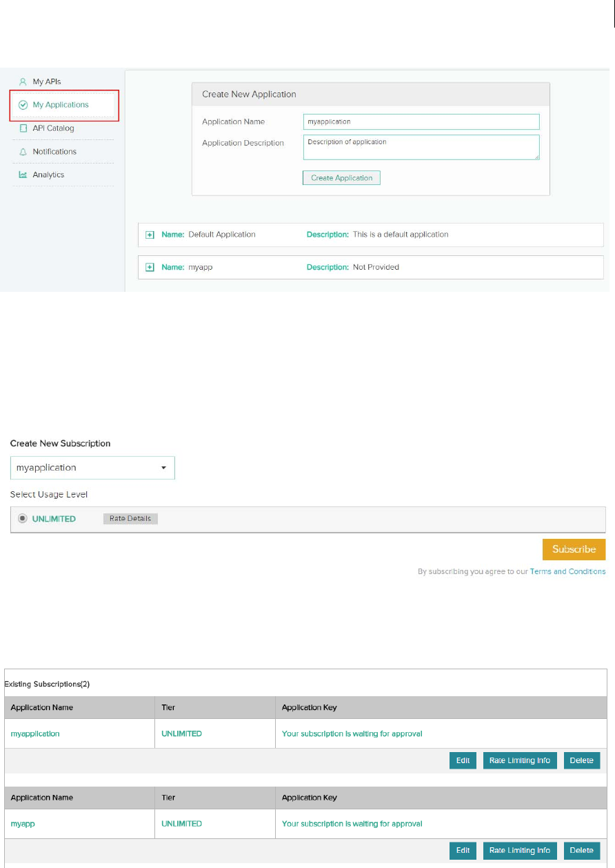
Task: Click the Application Name input field
Action: pos(421,121)
